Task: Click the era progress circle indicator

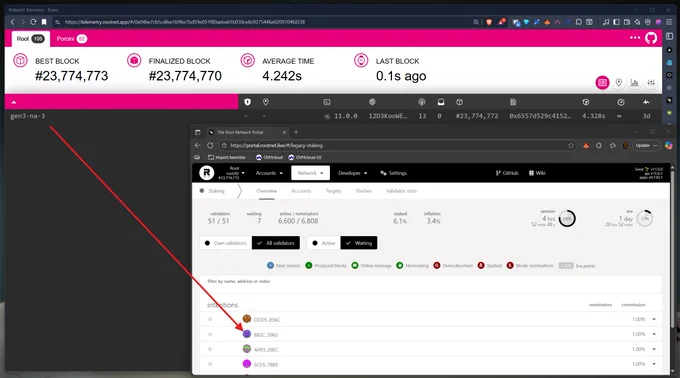Action: tap(645, 218)
